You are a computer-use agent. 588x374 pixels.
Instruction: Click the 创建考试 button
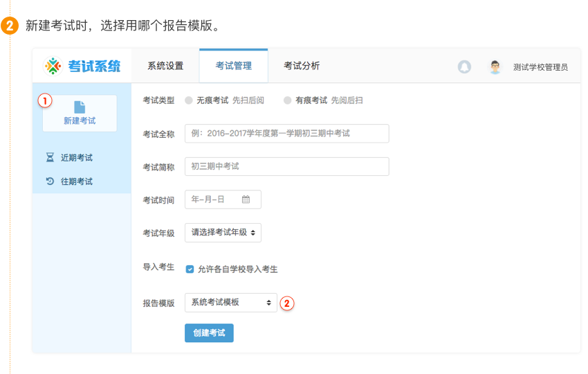point(209,333)
